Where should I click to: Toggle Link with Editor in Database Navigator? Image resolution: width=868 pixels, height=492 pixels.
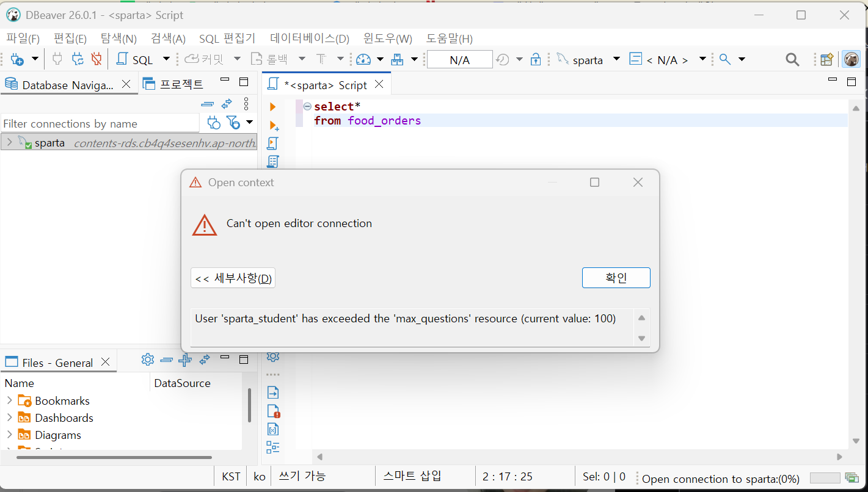click(x=227, y=104)
